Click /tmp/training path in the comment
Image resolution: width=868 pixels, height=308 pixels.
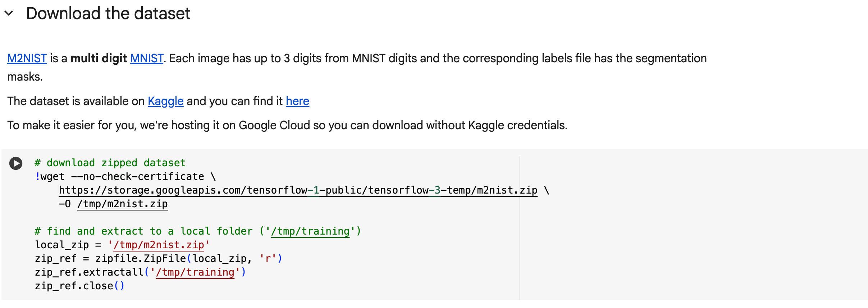pyautogui.click(x=310, y=231)
